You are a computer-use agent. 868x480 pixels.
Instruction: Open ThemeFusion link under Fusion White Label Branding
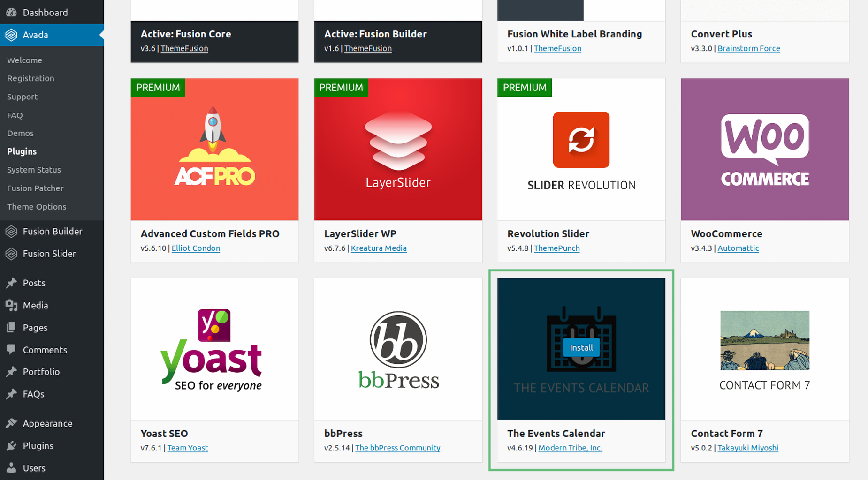click(x=557, y=48)
